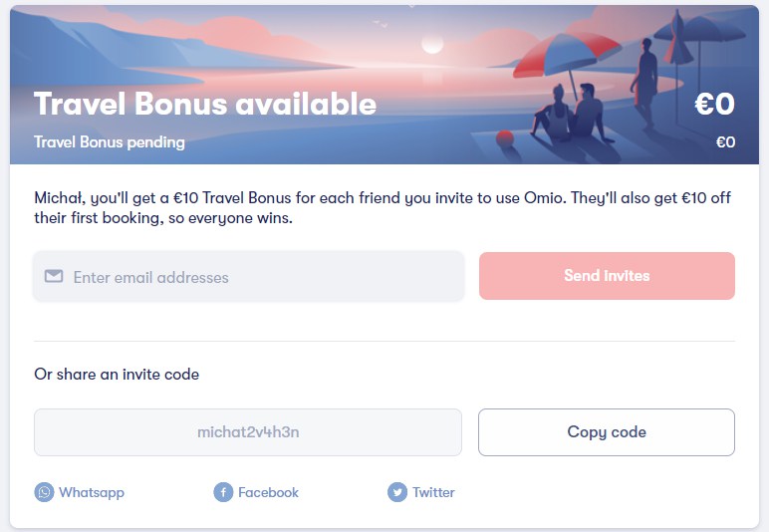
Task: Click the invite description paragraph text
Action: pyautogui.click(x=383, y=208)
